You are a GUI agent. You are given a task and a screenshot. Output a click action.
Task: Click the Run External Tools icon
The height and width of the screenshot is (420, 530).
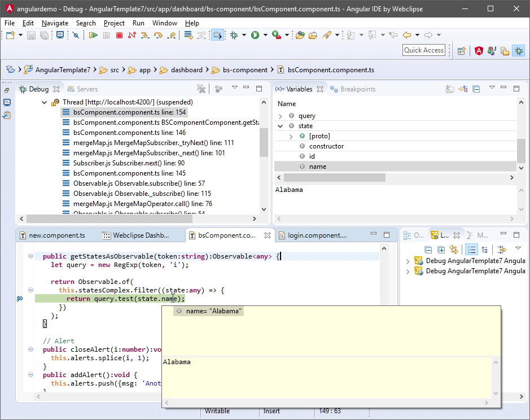pos(277,35)
